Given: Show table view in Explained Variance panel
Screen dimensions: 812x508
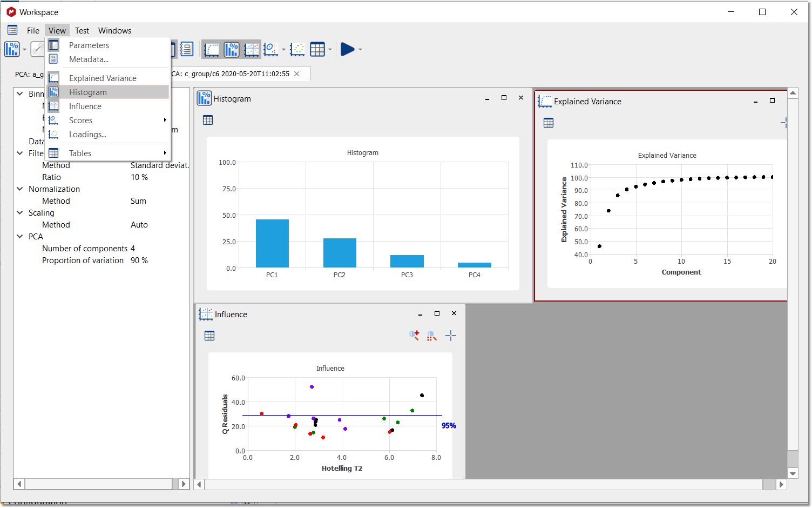Looking at the screenshot, I should coord(549,123).
